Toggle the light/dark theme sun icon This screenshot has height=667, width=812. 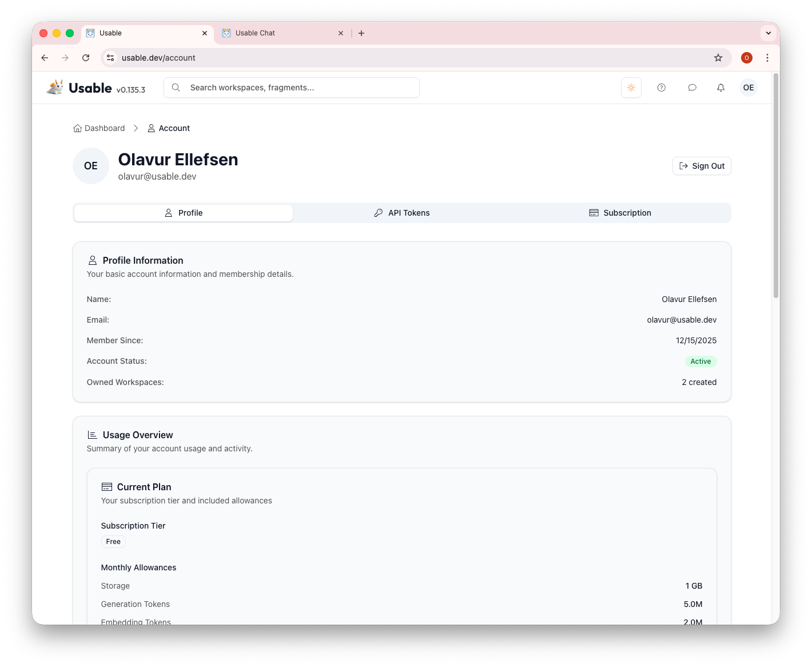tap(631, 88)
